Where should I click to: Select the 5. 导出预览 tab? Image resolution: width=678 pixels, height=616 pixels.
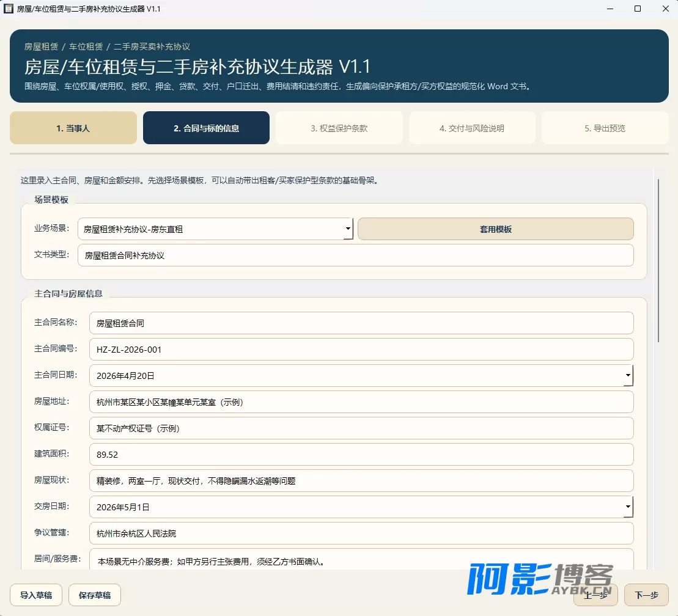click(605, 128)
